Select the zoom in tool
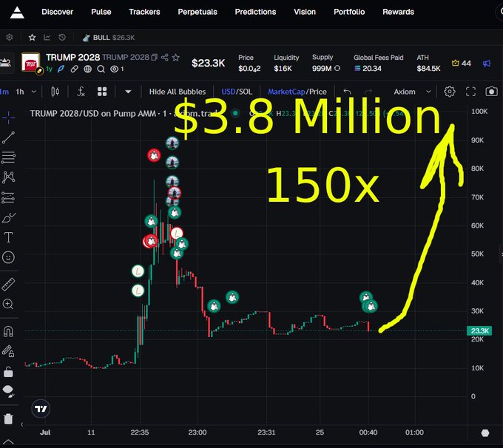503x448 pixels. [8, 304]
